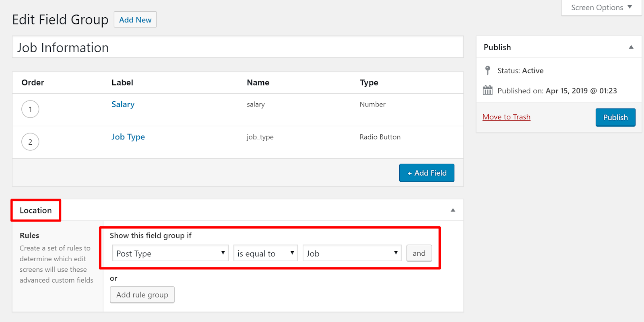644x322 pixels.
Task: Click the Name column header
Action: (x=258, y=82)
